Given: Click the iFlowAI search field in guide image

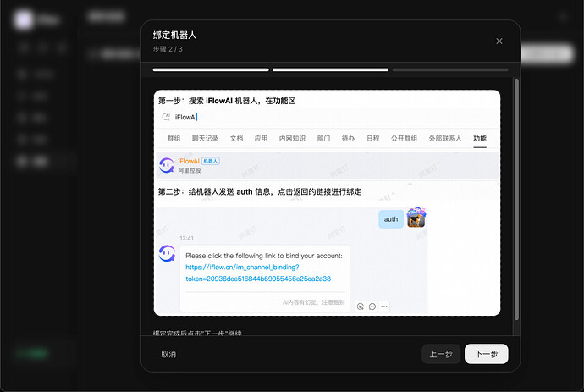Looking at the screenshot, I should tap(327, 118).
